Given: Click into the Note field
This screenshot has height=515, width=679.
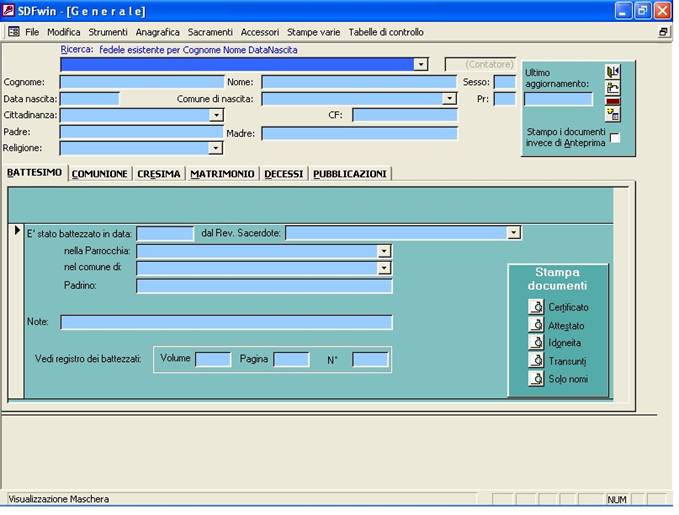Looking at the screenshot, I should pos(226,322).
